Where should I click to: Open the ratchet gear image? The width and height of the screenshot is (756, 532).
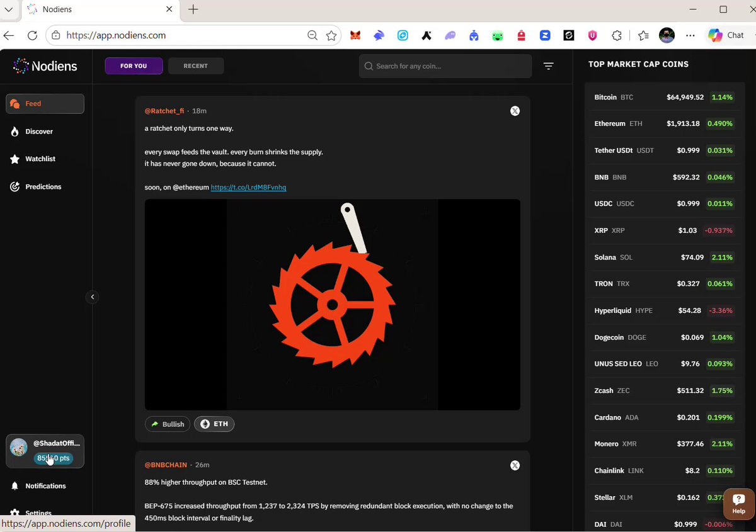coord(333,305)
